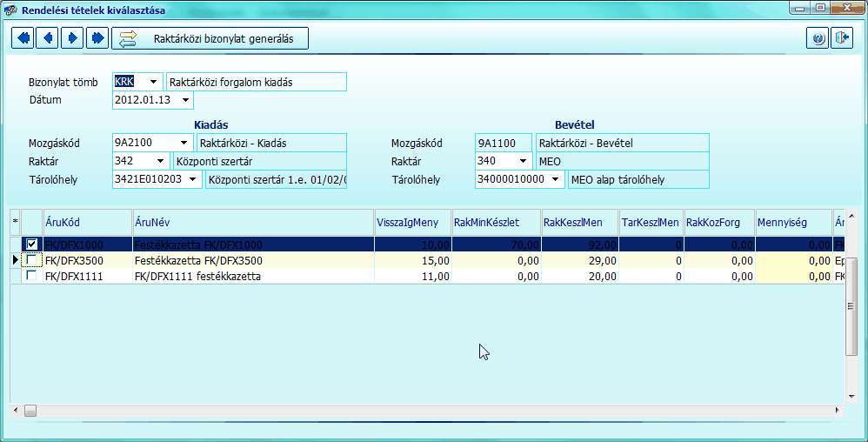Click the MEO alap tárolóhely field
Viewport: 868px width, 442px height.
point(638,179)
